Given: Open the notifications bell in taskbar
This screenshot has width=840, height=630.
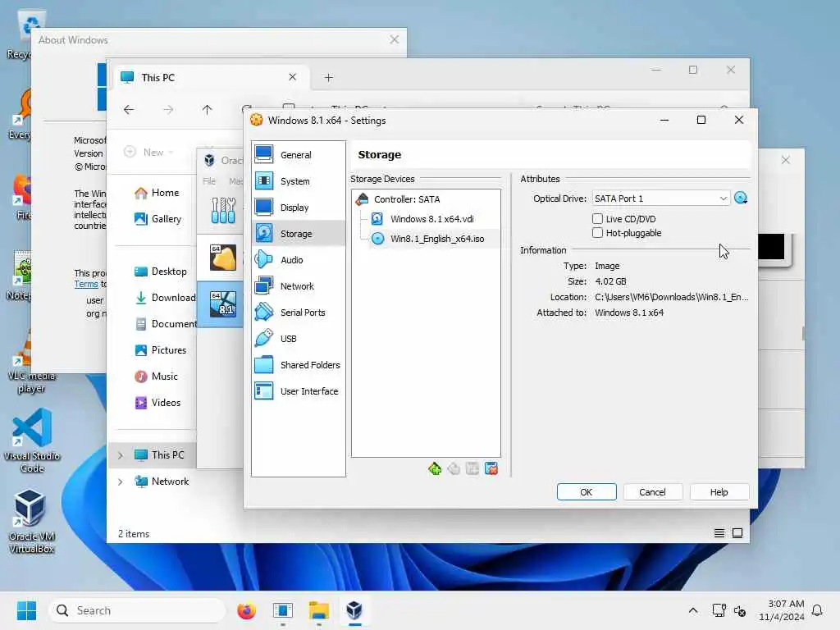Looking at the screenshot, I should [818, 610].
